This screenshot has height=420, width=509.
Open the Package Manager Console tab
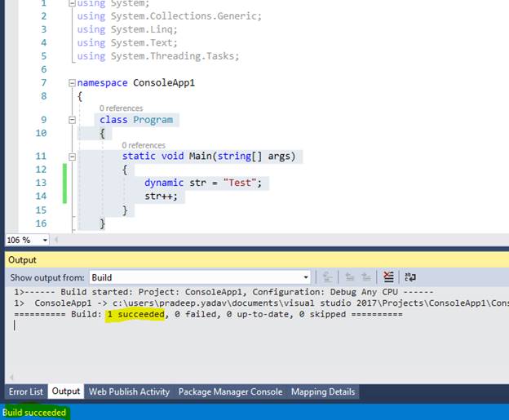(231, 391)
